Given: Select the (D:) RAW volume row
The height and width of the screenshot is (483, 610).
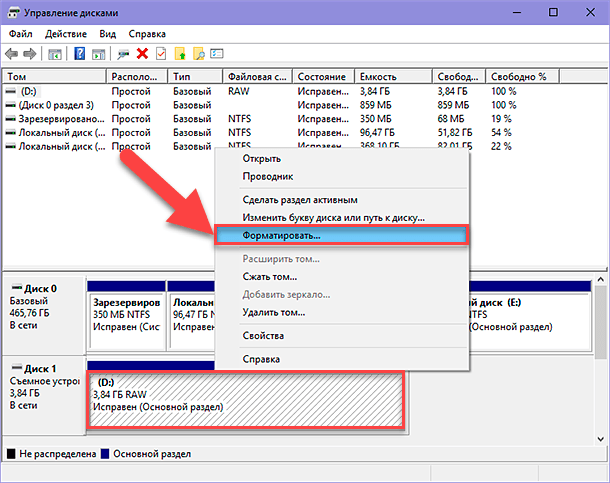Looking at the screenshot, I should click(x=257, y=91).
